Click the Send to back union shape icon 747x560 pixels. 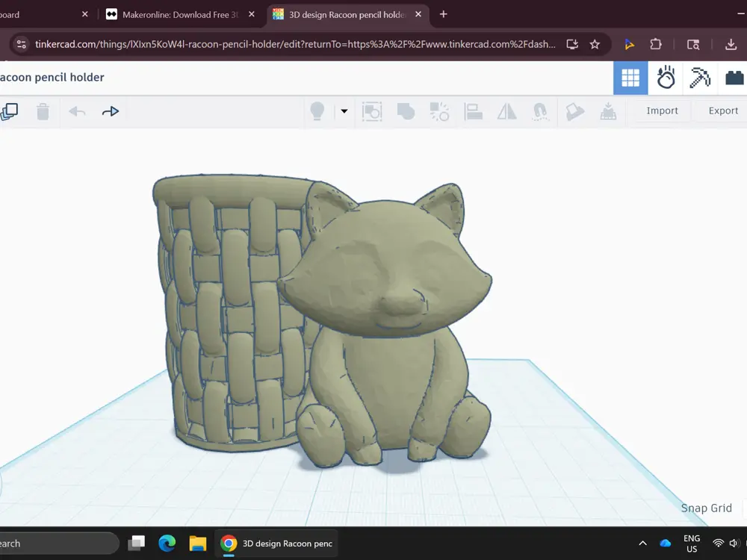tap(406, 111)
